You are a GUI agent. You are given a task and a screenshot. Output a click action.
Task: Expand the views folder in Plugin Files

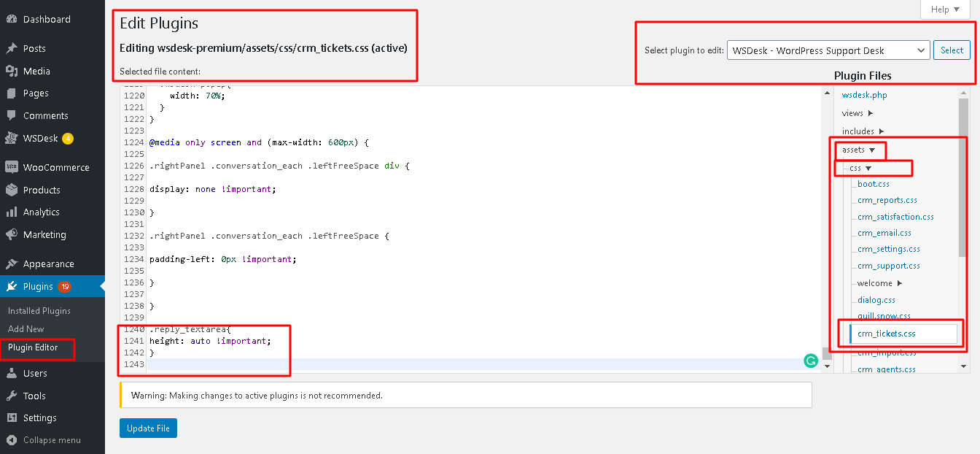point(852,112)
